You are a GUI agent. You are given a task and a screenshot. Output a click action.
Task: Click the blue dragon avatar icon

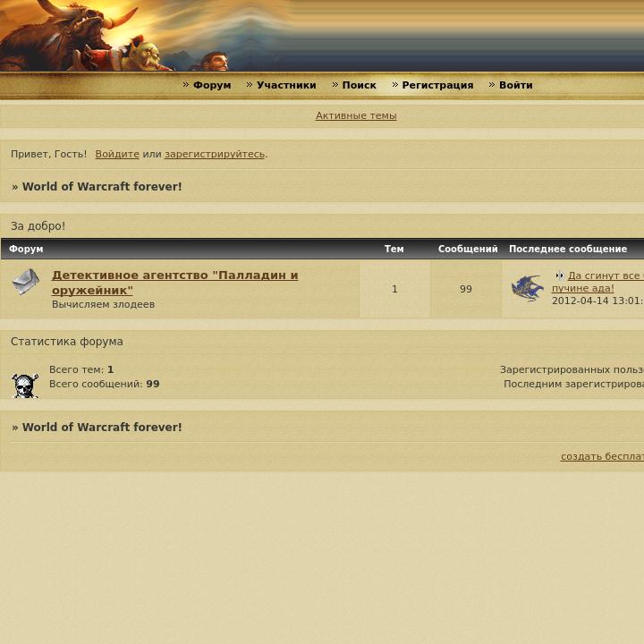coord(528,288)
